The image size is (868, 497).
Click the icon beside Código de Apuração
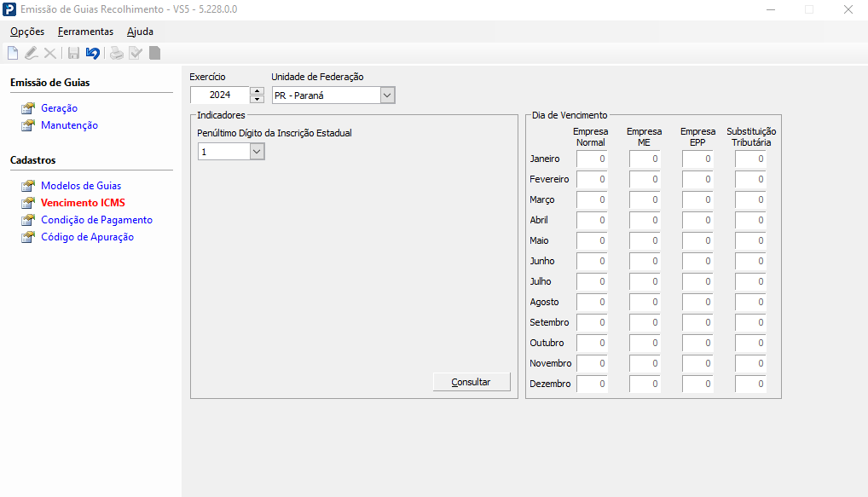(x=27, y=238)
